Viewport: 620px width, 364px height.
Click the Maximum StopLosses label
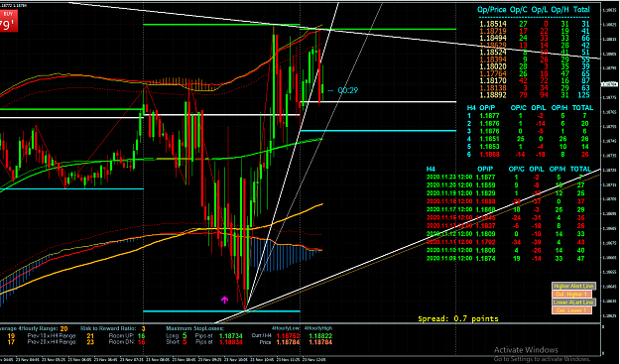click(x=195, y=329)
